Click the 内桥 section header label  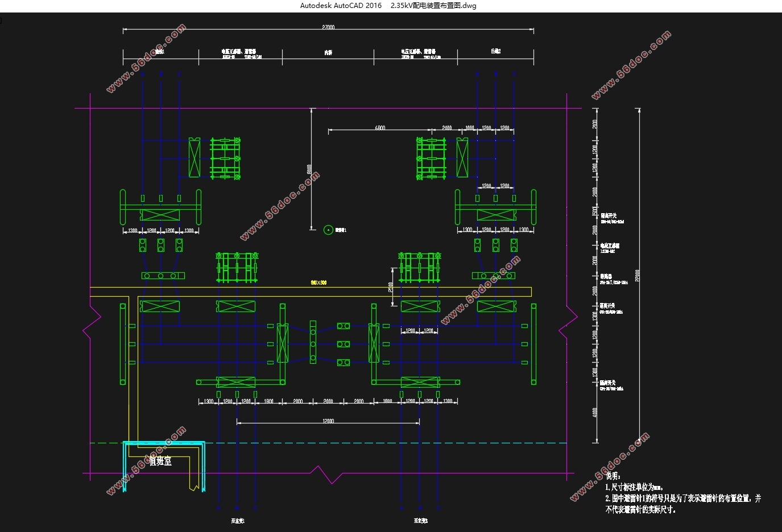[328, 52]
